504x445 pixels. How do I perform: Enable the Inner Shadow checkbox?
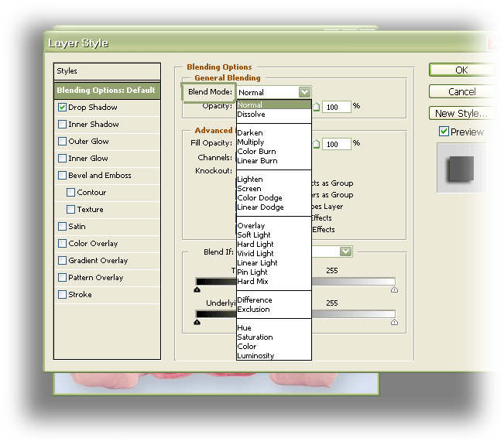[x=63, y=125]
